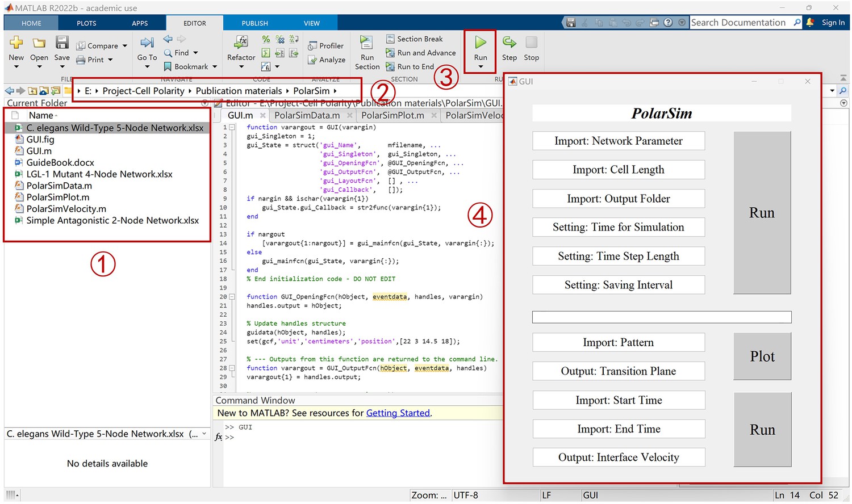This screenshot has height=504, width=852.
Task: Click the Bookmark button
Action: [x=186, y=66]
